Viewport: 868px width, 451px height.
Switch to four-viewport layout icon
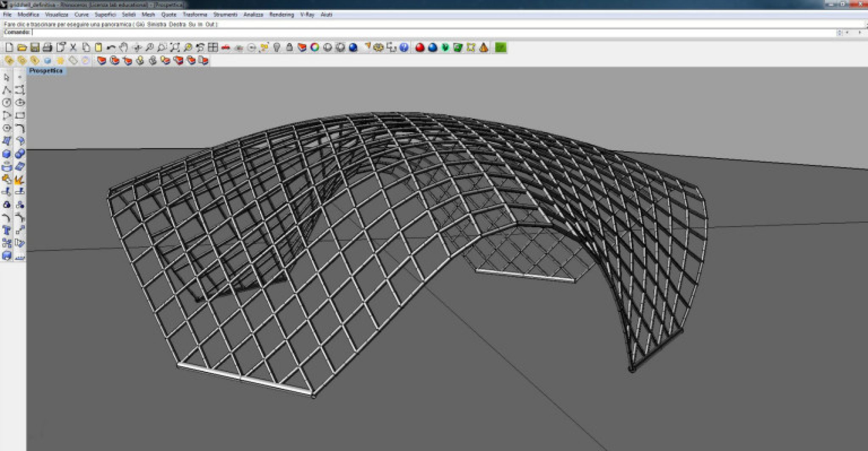[213, 47]
